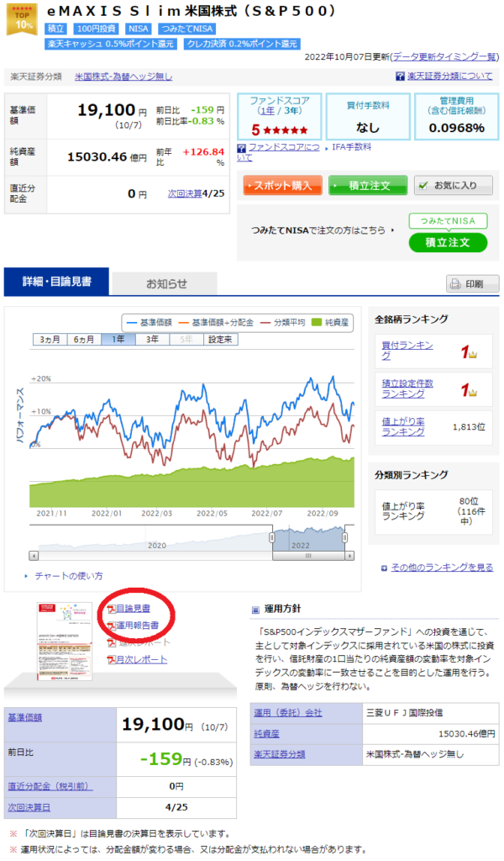Select 1年 in fund score box
The width and height of the screenshot is (504, 861).
tap(267, 111)
